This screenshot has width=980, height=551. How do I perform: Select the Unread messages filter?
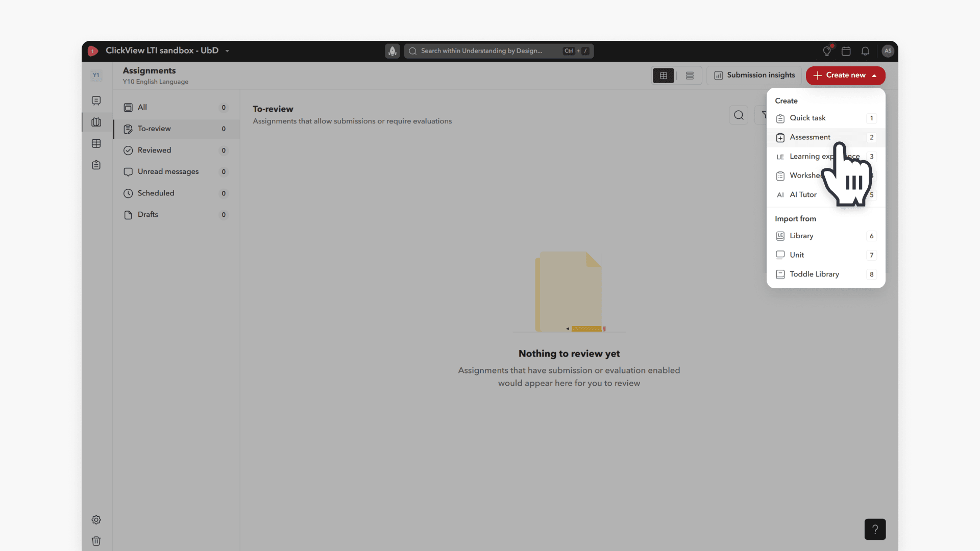[x=176, y=171]
